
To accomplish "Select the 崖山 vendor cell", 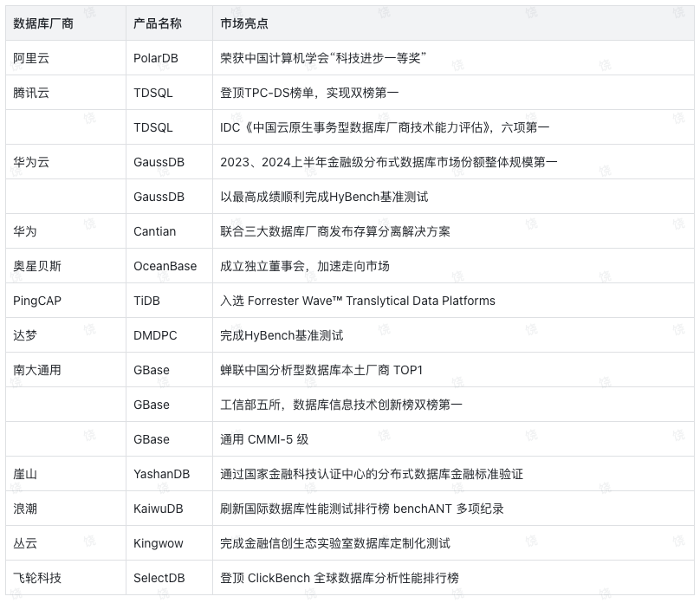I will pyautogui.click(x=66, y=474).
